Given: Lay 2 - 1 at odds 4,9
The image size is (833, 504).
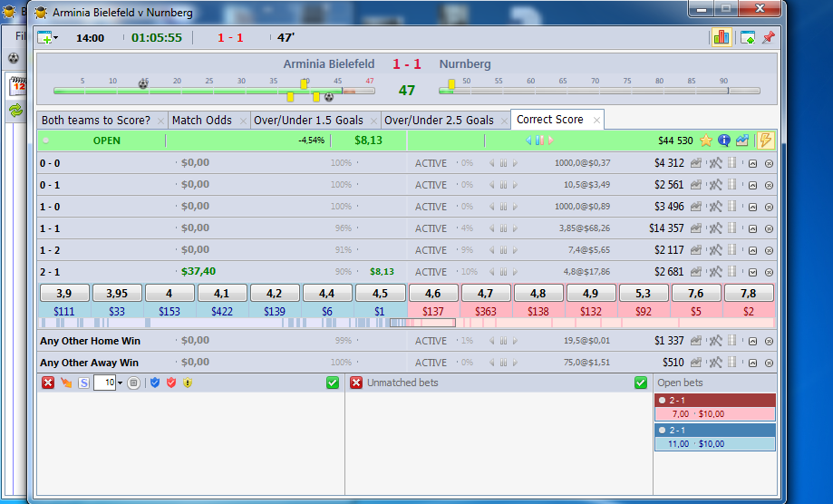Looking at the screenshot, I should pos(590,293).
